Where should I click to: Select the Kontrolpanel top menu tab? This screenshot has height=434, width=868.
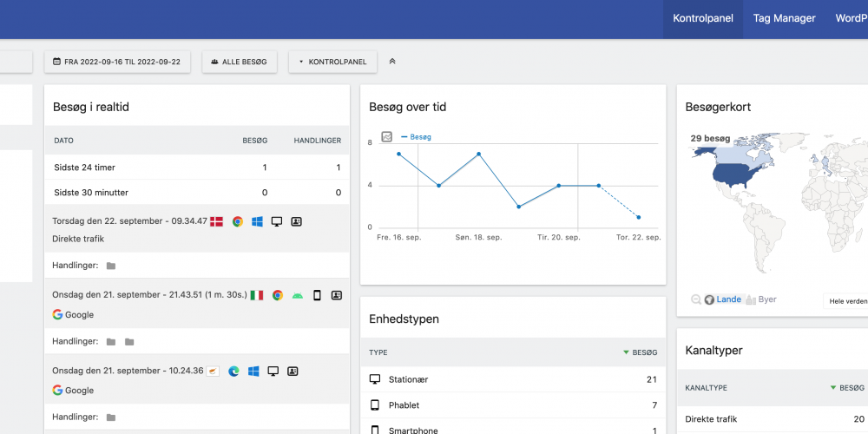pos(703,18)
